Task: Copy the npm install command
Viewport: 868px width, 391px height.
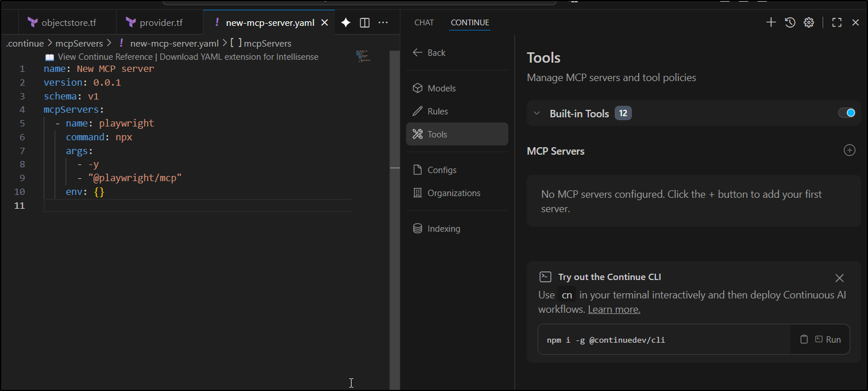Action: pos(804,339)
